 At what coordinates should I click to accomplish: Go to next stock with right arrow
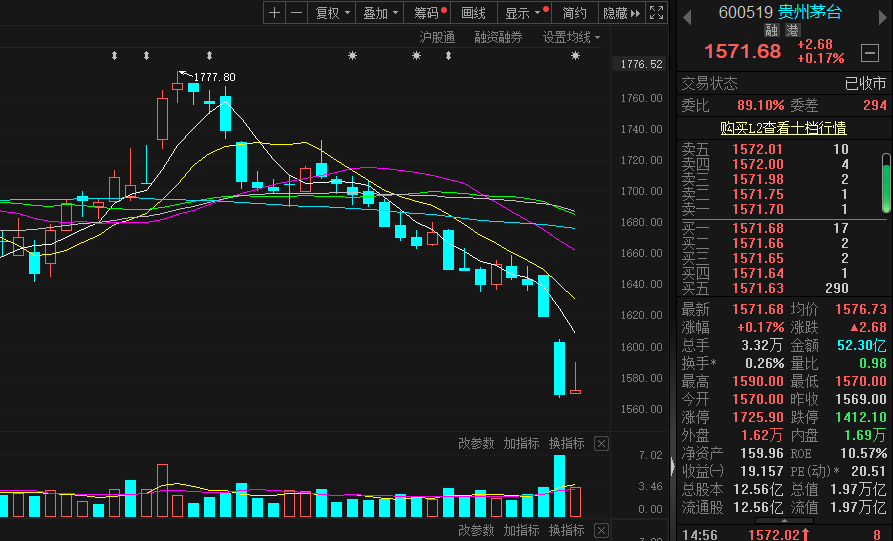tap(880, 13)
